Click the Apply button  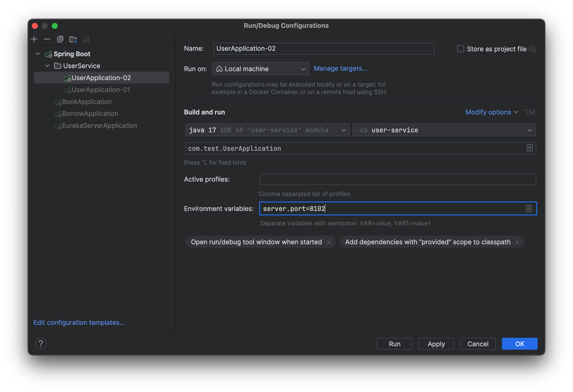coord(436,343)
